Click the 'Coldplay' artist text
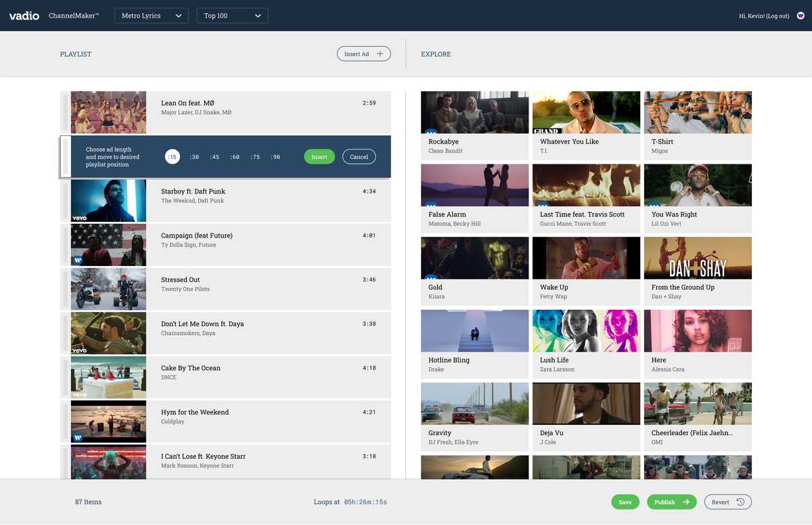The image size is (812, 525). [x=173, y=421]
